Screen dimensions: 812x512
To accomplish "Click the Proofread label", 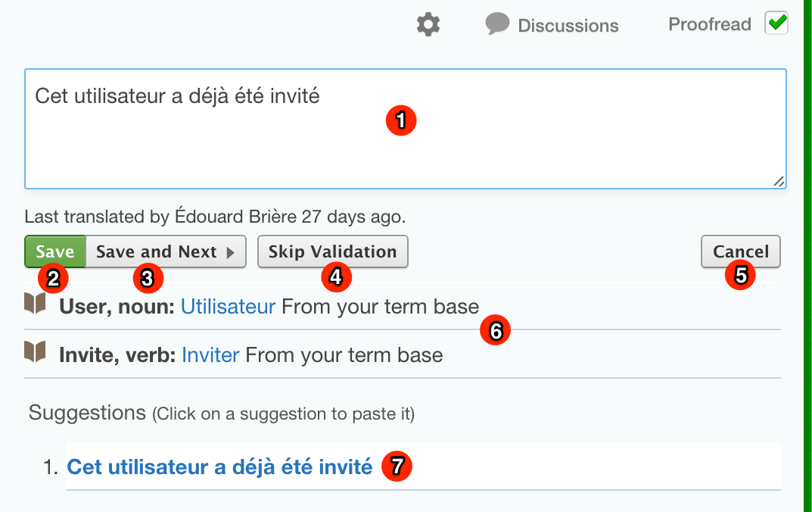I will (709, 24).
